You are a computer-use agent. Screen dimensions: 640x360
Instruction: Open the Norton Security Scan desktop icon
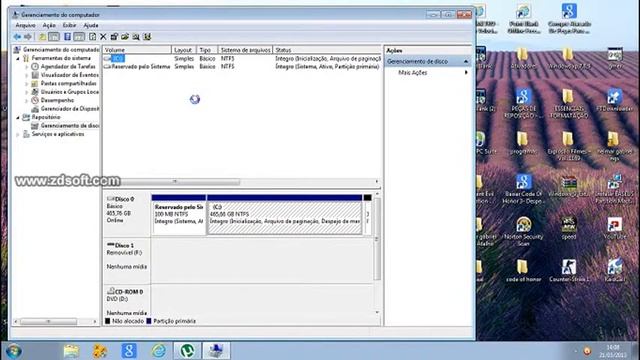(524, 231)
